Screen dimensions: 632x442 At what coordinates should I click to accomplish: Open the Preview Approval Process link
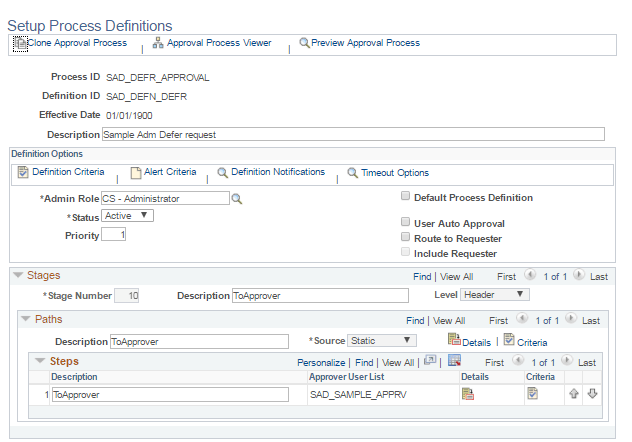(x=366, y=43)
